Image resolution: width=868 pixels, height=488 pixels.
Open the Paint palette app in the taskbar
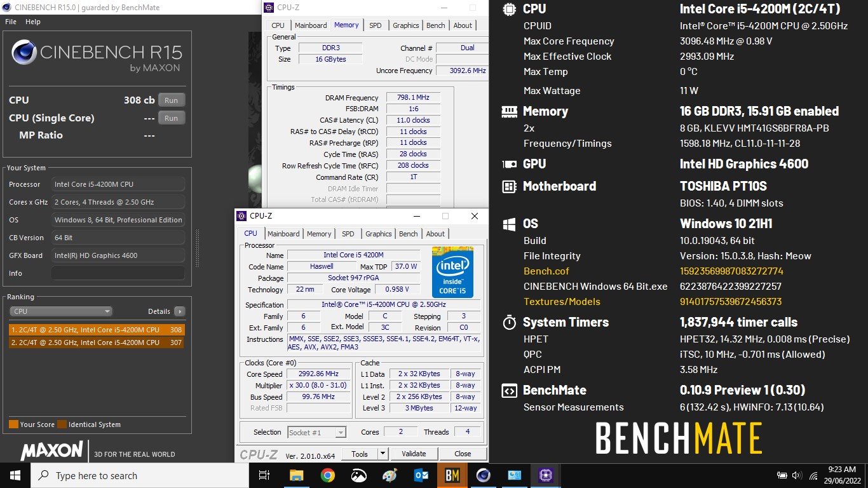pos(390,475)
